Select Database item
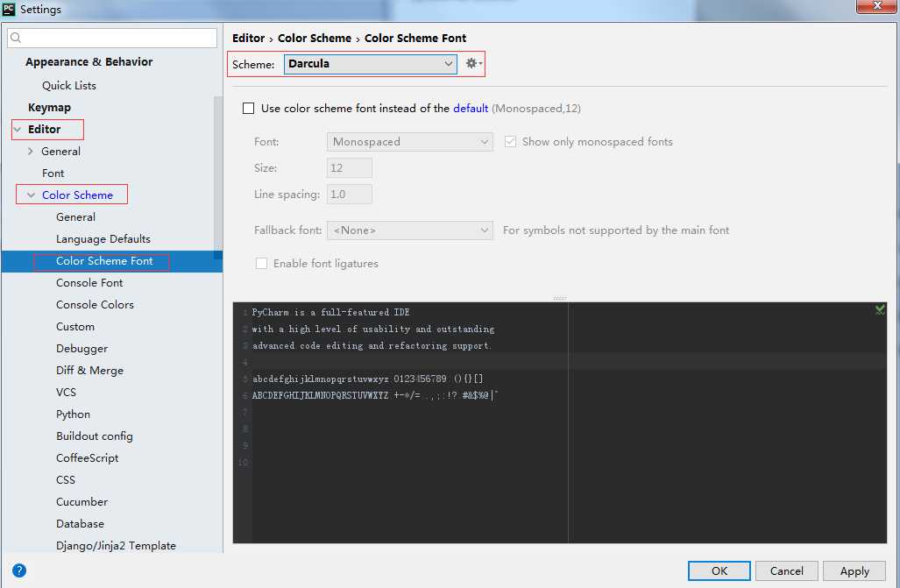The width and height of the screenshot is (900, 588). click(x=80, y=524)
